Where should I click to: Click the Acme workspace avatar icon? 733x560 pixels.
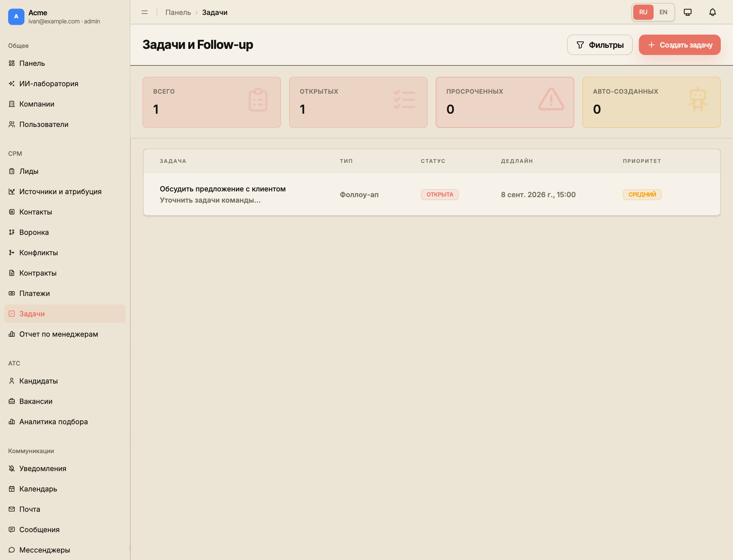pyautogui.click(x=16, y=17)
